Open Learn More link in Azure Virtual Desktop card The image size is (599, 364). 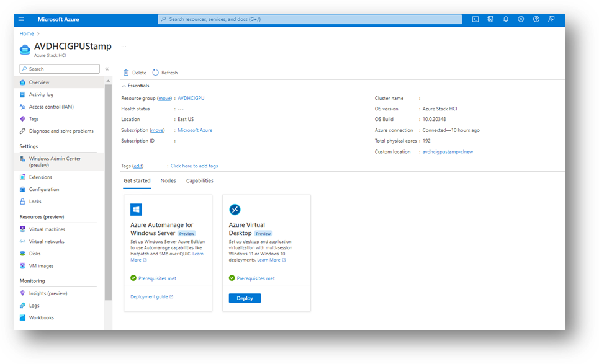pos(271,260)
